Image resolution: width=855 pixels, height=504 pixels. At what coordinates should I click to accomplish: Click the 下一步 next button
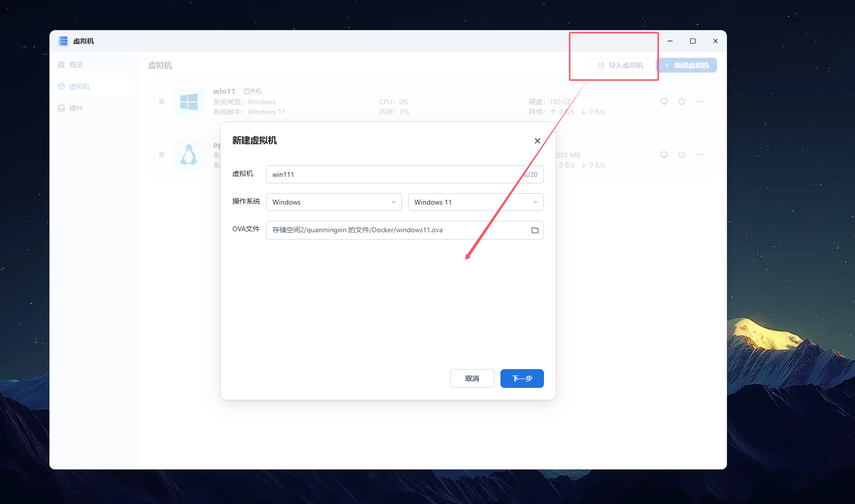[522, 378]
